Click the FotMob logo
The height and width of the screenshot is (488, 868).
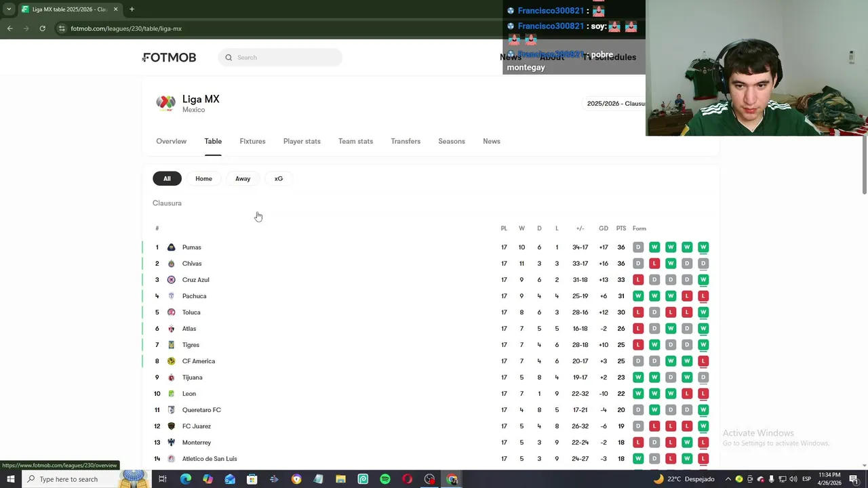tap(169, 58)
